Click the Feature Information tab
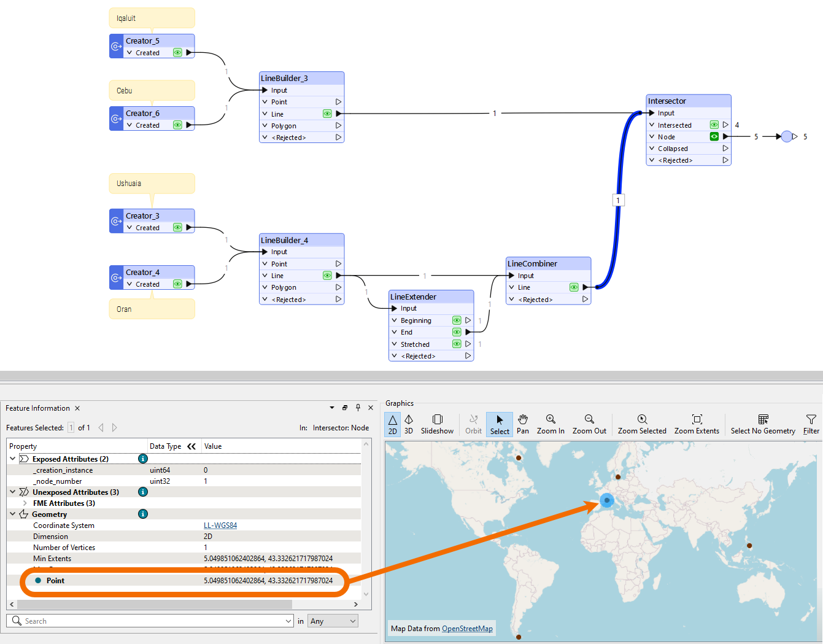This screenshot has height=644, width=823. tap(37, 408)
